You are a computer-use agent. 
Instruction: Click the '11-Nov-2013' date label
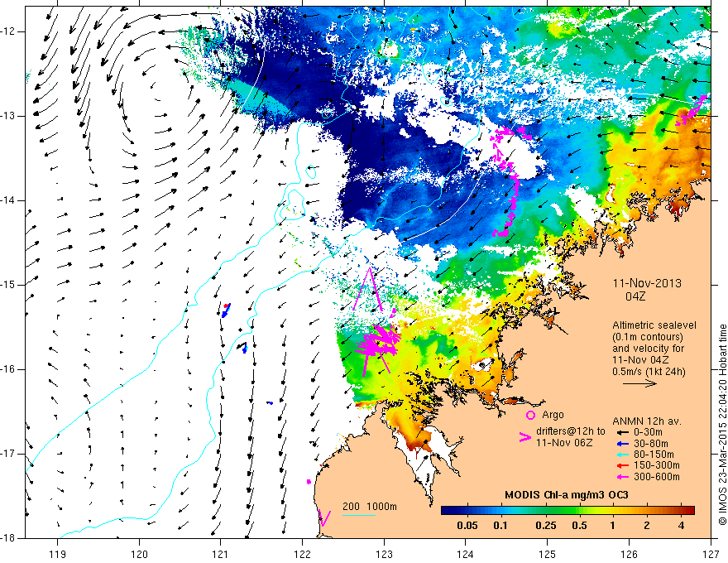point(647,283)
